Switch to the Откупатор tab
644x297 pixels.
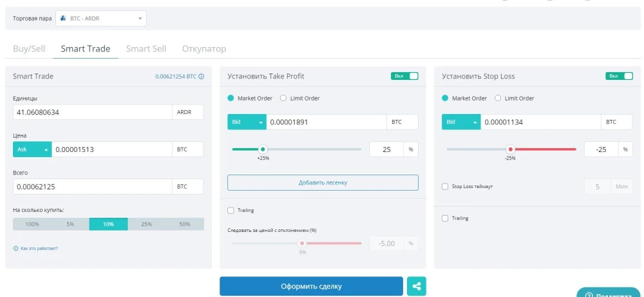pos(204,48)
